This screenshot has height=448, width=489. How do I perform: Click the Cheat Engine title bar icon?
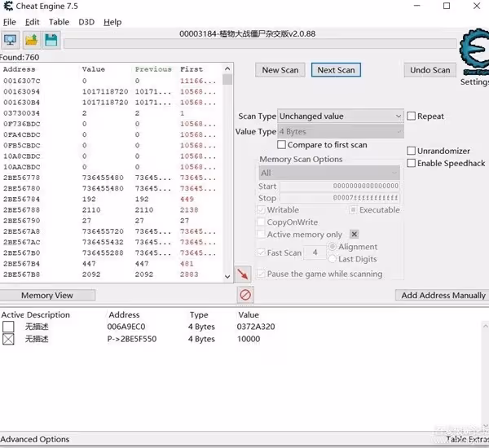(x=8, y=6)
